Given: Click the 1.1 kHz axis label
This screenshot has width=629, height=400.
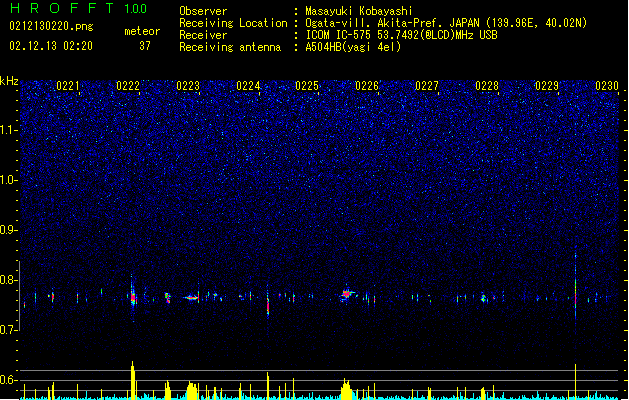Looking at the screenshot, I should click(x=9, y=130).
